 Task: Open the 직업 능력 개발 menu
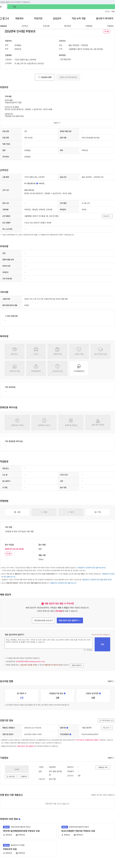pos(79,19)
